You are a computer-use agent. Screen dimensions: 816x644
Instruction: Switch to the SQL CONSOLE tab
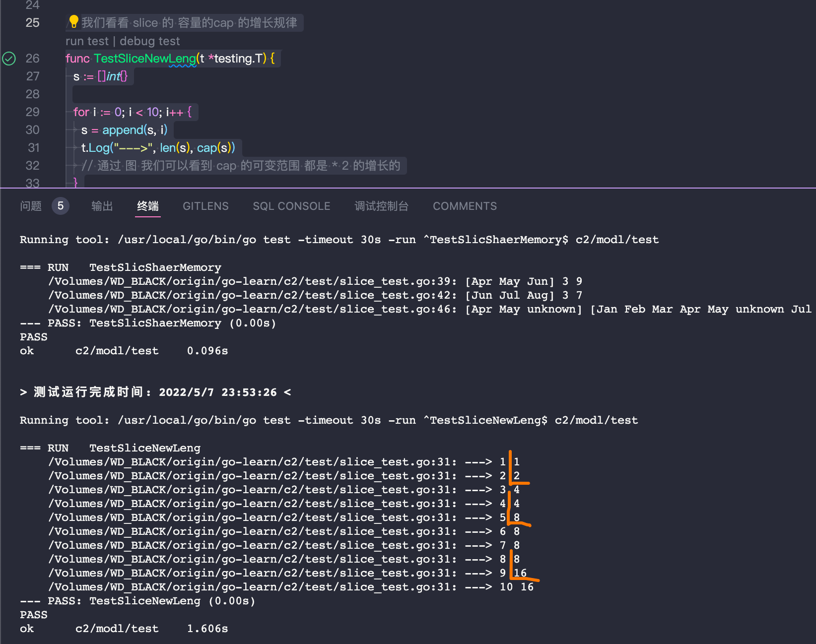click(291, 206)
